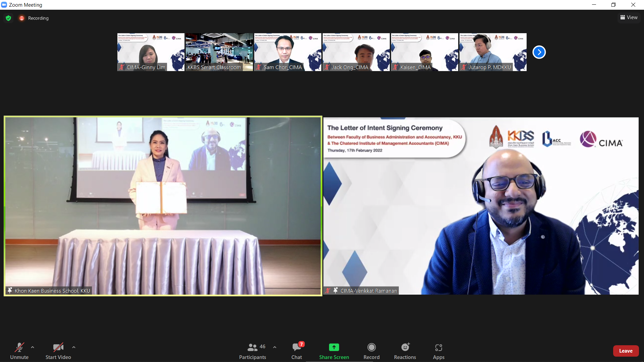Click muted mic icon on Jack Ong_CIMA
The width and height of the screenshot is (644, 362).
tap(327, 67)
